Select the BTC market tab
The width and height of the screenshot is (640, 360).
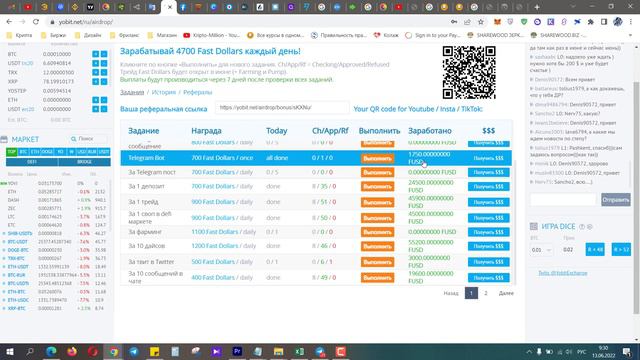click(23, 152)
